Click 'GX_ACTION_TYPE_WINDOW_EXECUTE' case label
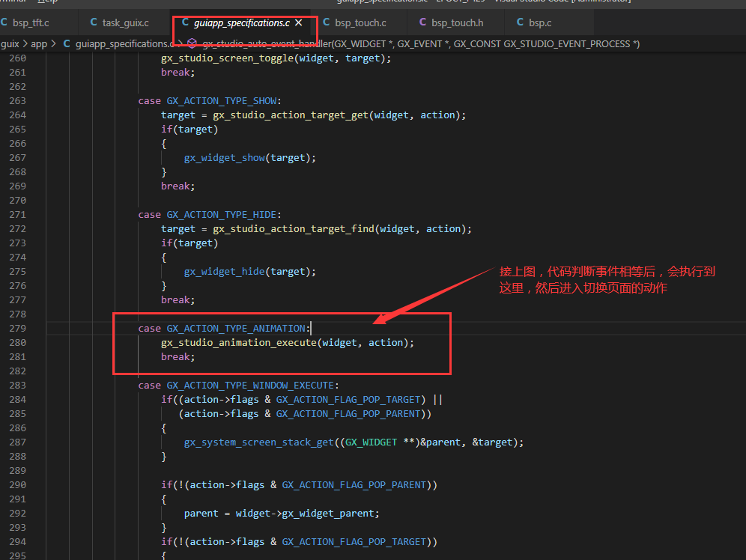This screenshot has width=746, height=560. [250, 385]
